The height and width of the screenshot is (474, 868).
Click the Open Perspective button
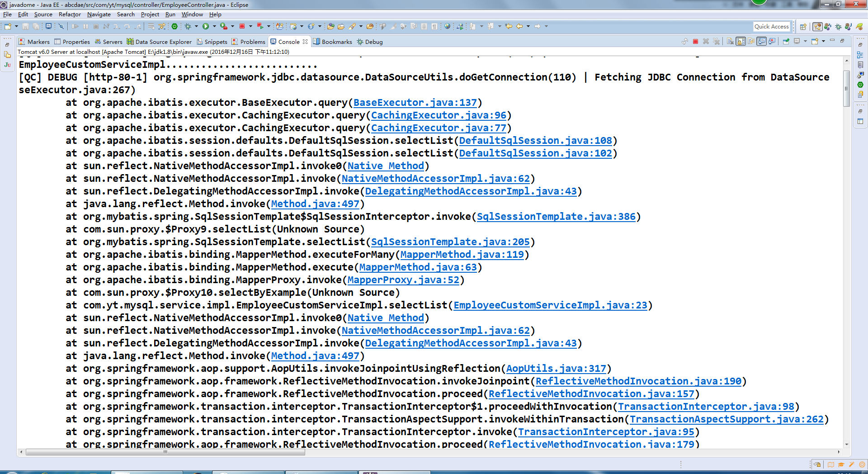tap(803, 27)
